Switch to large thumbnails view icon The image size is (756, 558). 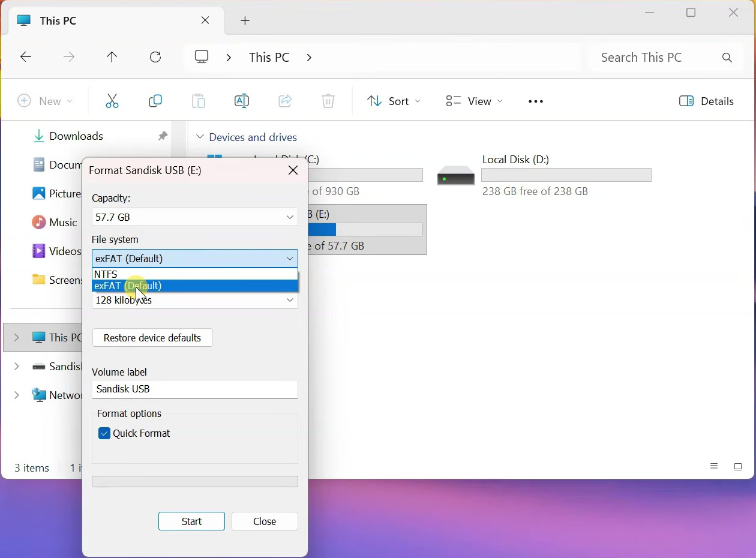coord(738,467)
